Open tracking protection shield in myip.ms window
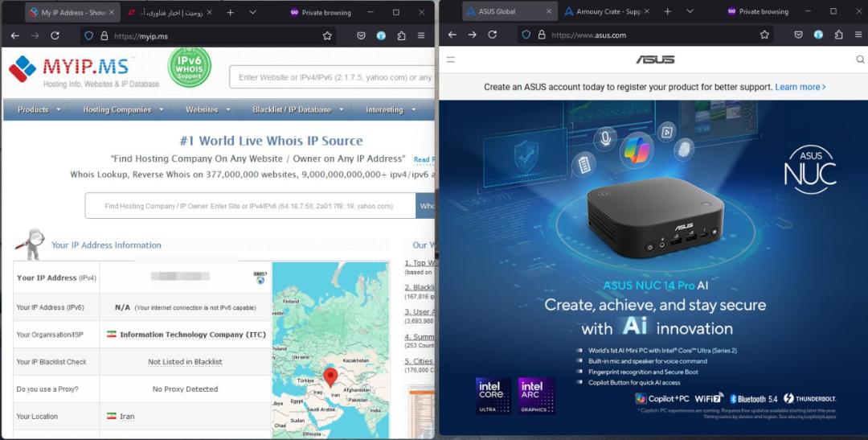The height and width of the screenshot is (440, 868). click(88, 35)
